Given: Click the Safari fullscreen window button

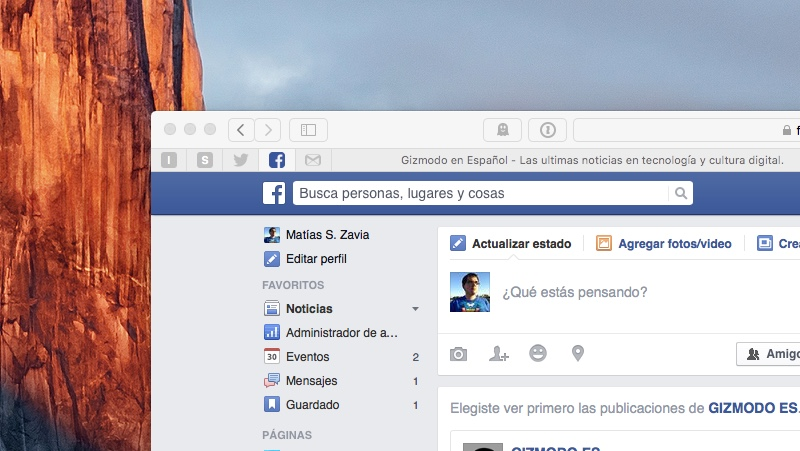Looking at the screenshot, I should 210,129.
